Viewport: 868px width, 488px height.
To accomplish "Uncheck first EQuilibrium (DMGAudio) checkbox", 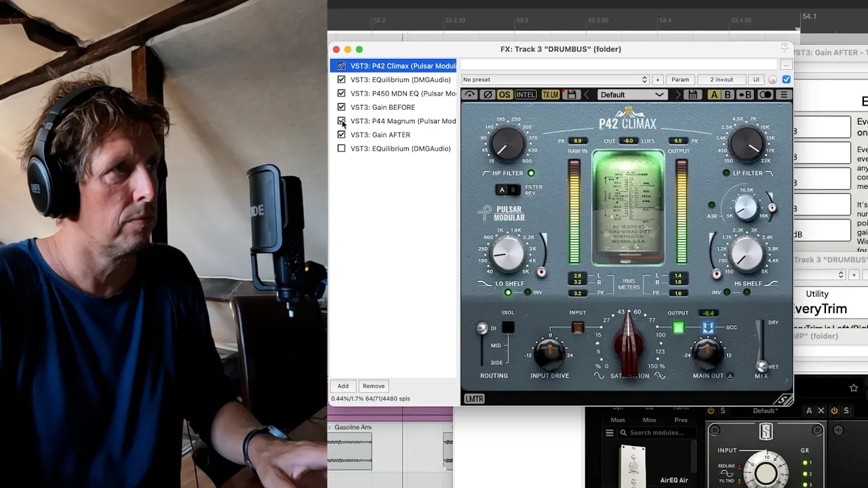I will tap(341, 79).
